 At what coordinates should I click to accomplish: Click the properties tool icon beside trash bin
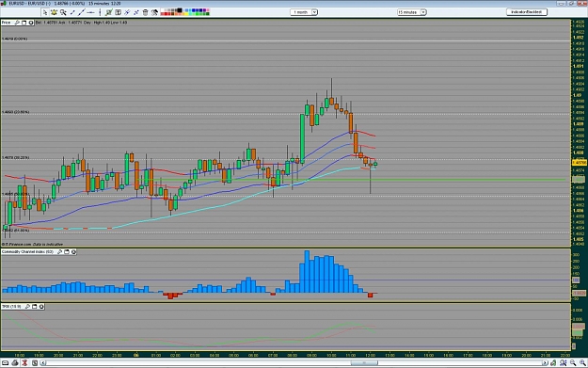pyautogui.click(x=154, y=12)
